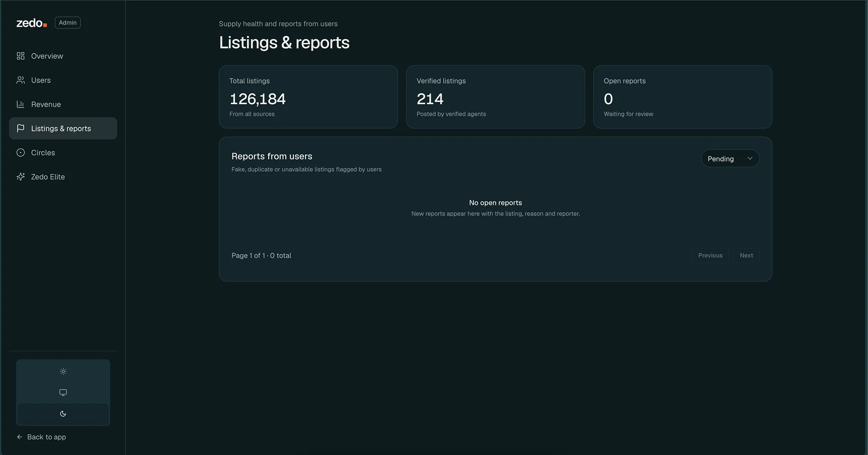The width and height of the screenshot is (868, 455).
Task: Click the Circles icon in sidebar
Action: click(21, 153)
